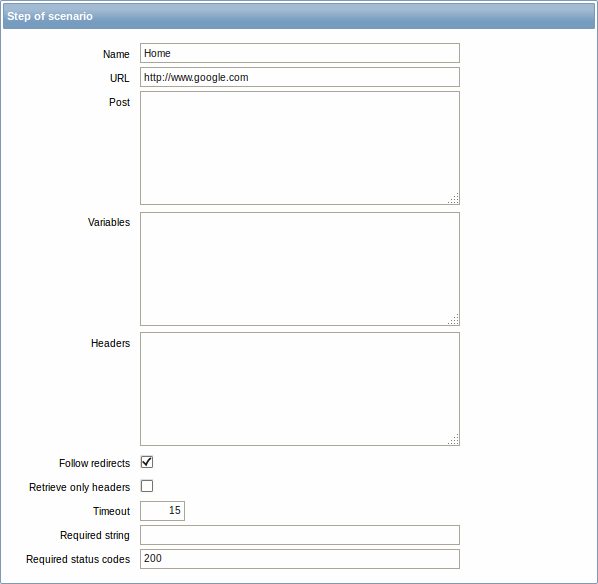598x584 pixels.
Task: Click the Retrieve only headers label
Action: (x=79, y=487)
